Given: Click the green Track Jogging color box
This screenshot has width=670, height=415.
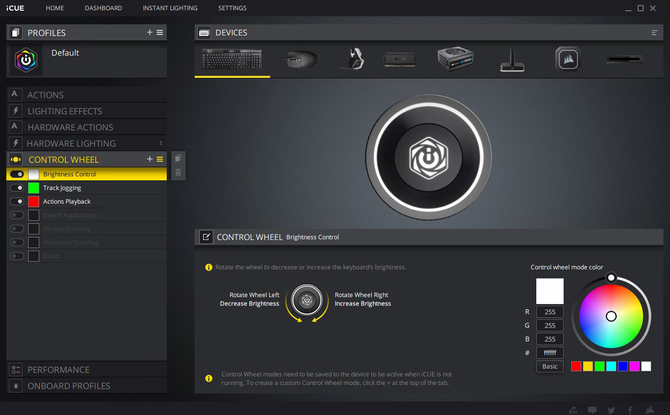Looking at the screenshot, I should [x=33, y=188].
